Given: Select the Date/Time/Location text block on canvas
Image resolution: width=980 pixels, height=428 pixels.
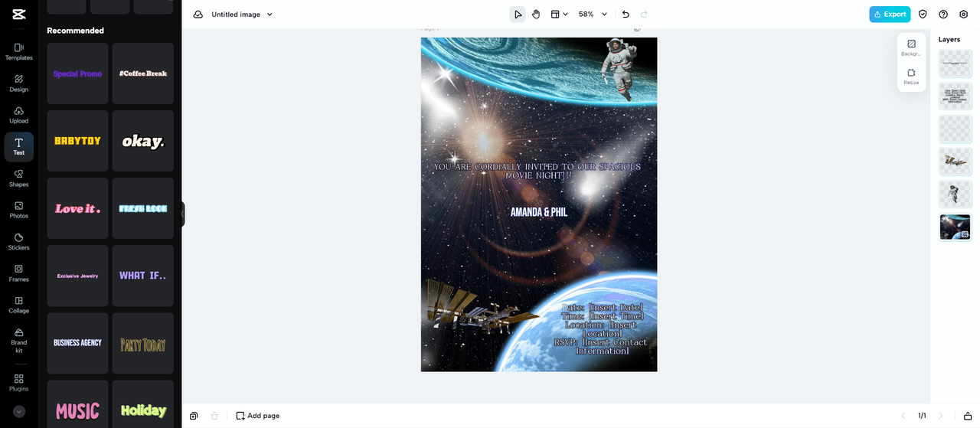Looking at the screenshot, I should (x=600, y=329).
